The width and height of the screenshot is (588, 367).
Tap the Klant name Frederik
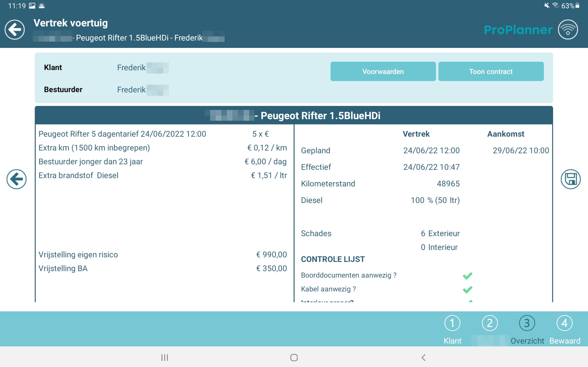(x=131, y=68)
